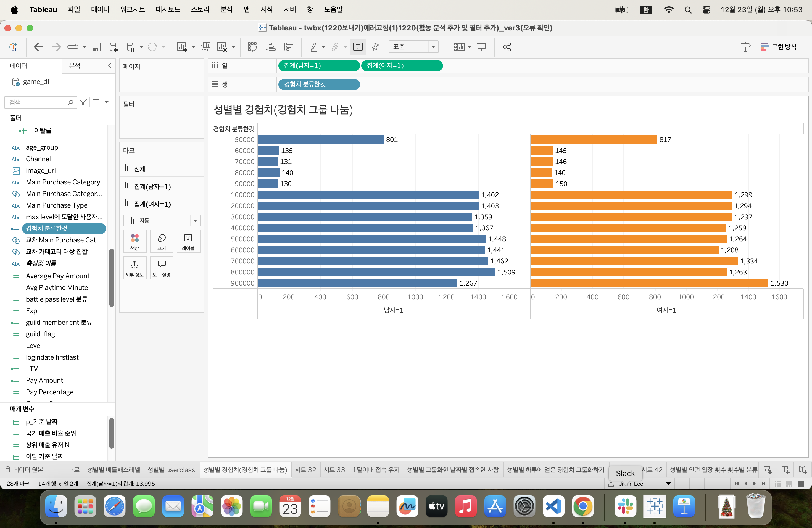812x528 pixels.
Task: Click the new worksheet icon
Action: 181,47
